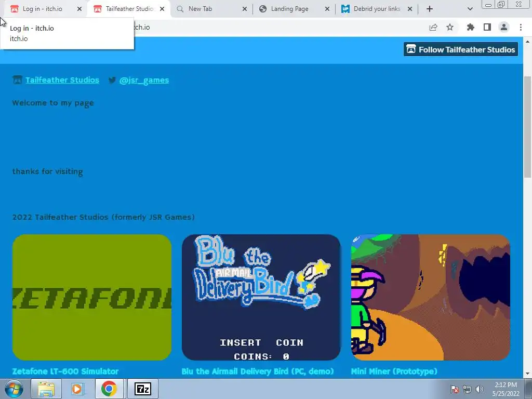Select the Tailfeather Studios tab

[129, 9]
